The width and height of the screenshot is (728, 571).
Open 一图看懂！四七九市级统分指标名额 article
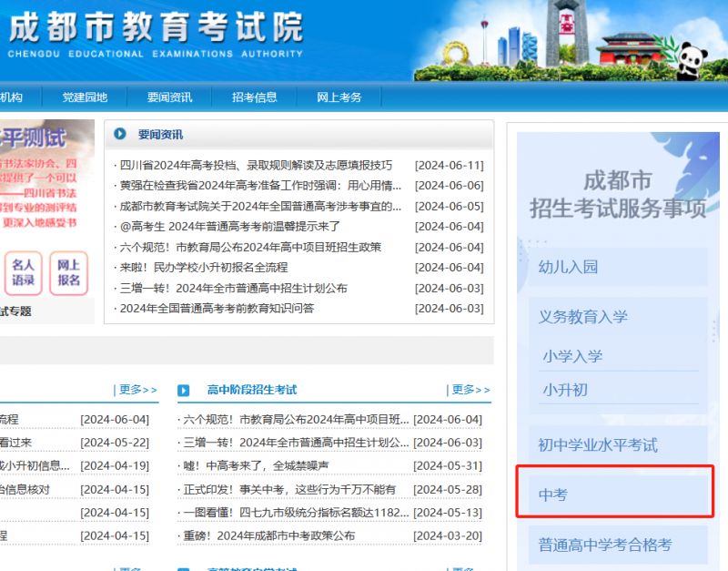coord(296,513)
